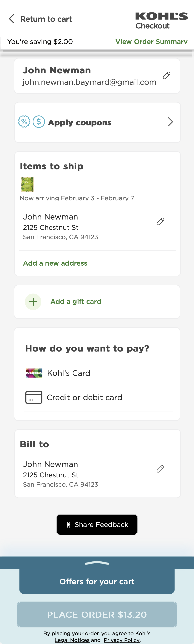Image resolution: width=194 pixels, height=644 pixels.
Task: Expand Offers for your cart drawer
Action: [x=97, y=581]
